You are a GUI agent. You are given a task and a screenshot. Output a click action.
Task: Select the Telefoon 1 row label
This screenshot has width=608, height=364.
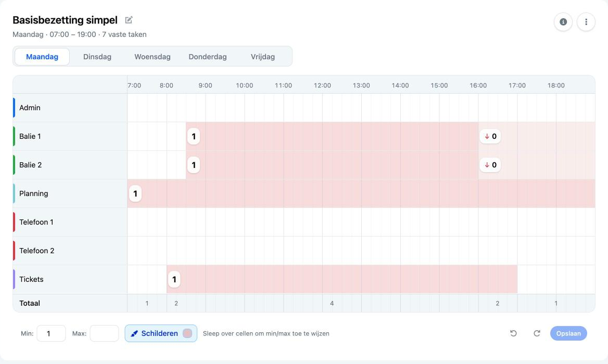click(x=36, y=222)
